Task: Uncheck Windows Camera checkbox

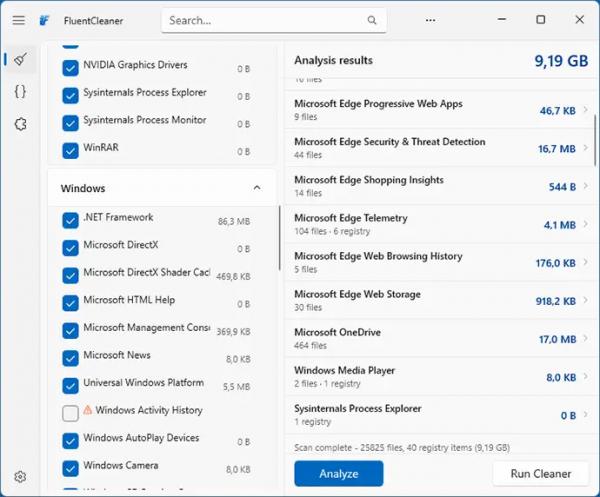Action: [x=70, y=469]
